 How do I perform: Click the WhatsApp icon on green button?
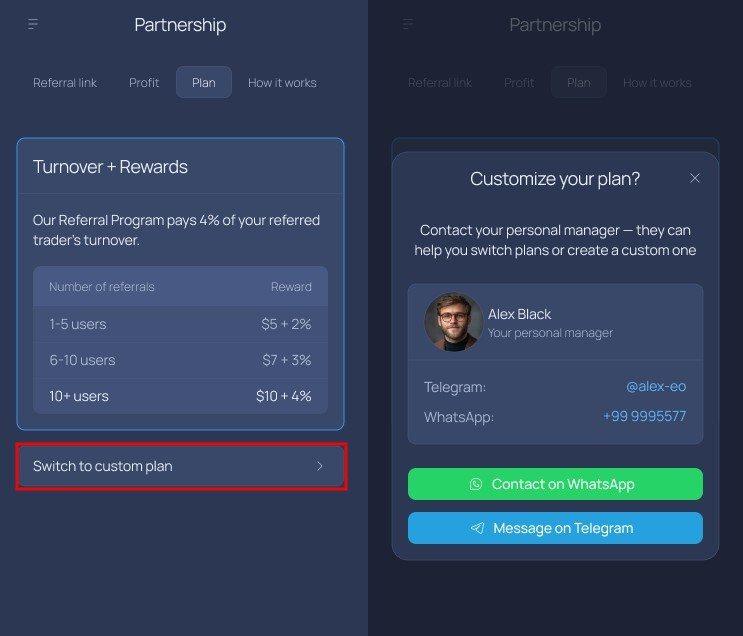[x=476, y=484]
